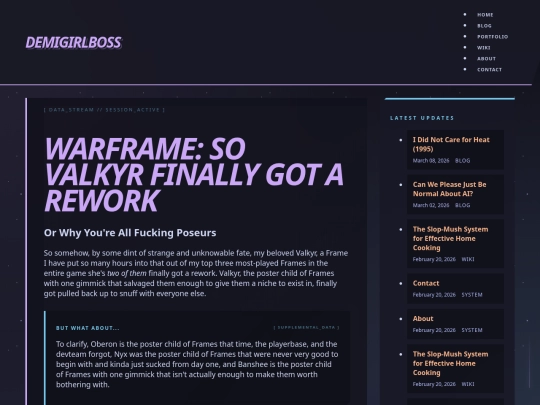
Task: Open the BLOG nav item
Action: tap(484, 26)
